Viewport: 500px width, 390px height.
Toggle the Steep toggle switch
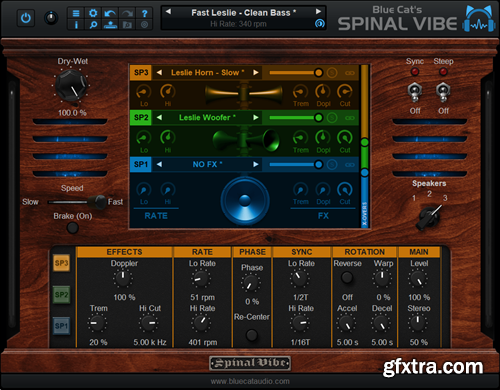tap(443, 92)
